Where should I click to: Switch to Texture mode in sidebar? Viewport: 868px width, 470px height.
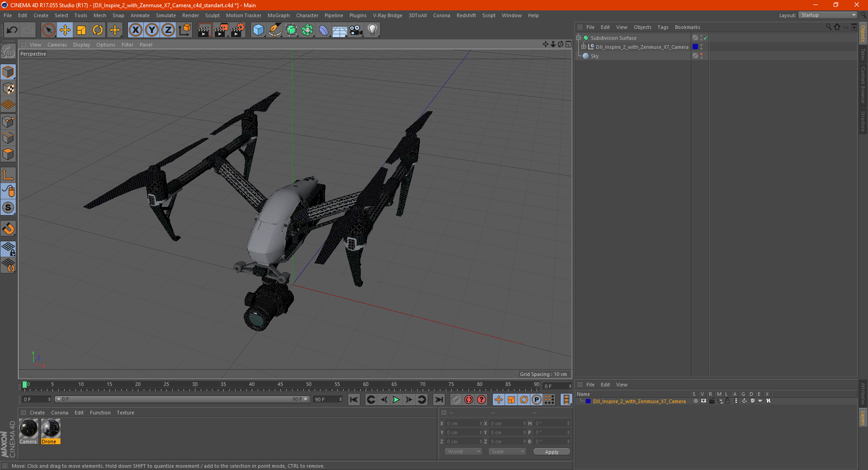point(8,89)
